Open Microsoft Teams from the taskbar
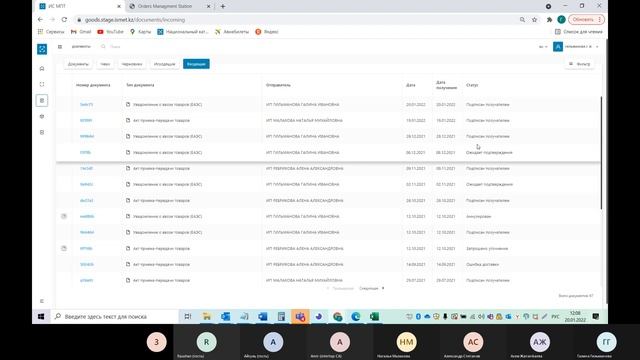 (300, 316)
